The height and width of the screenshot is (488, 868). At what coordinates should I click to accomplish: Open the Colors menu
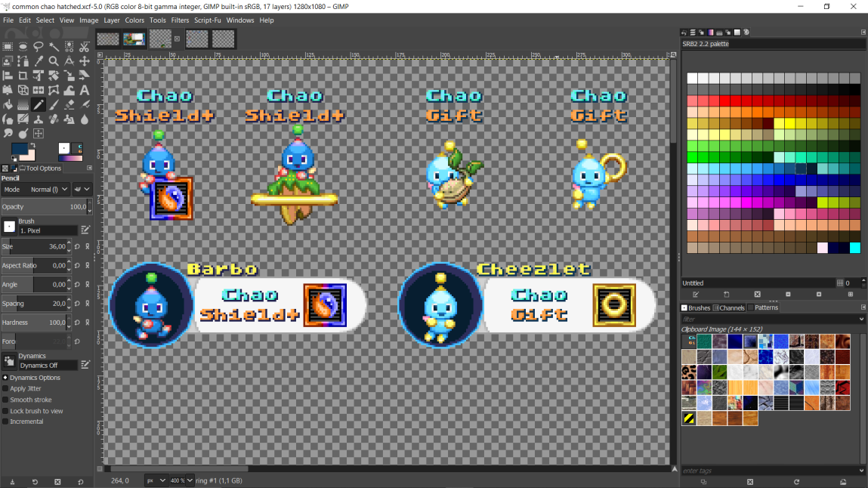click(x=134, y=20)
